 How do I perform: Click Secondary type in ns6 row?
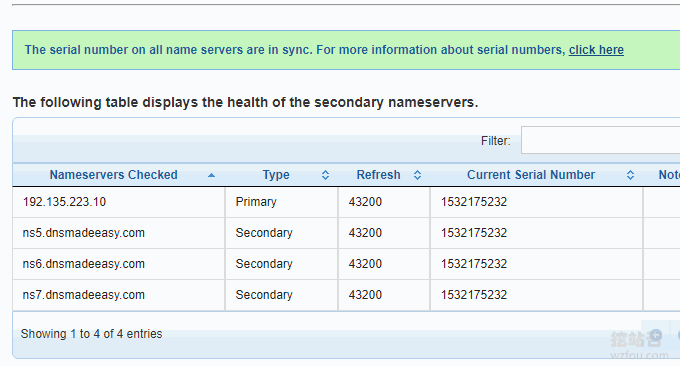click(x=282, y=264)
